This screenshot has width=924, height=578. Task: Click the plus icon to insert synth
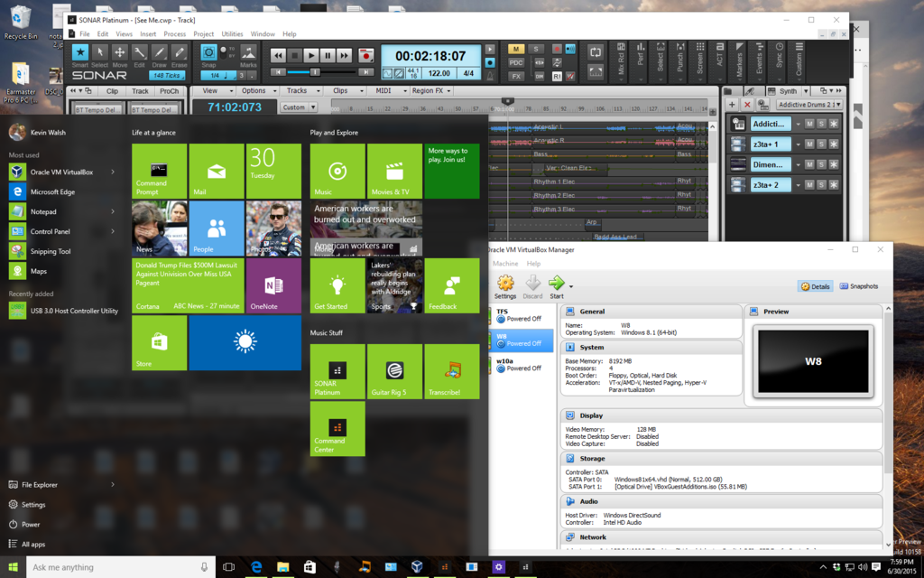pos(732,105)
